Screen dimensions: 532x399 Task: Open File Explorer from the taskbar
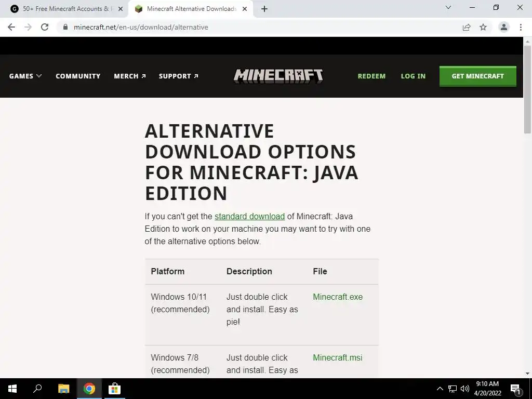click(63, 389)
